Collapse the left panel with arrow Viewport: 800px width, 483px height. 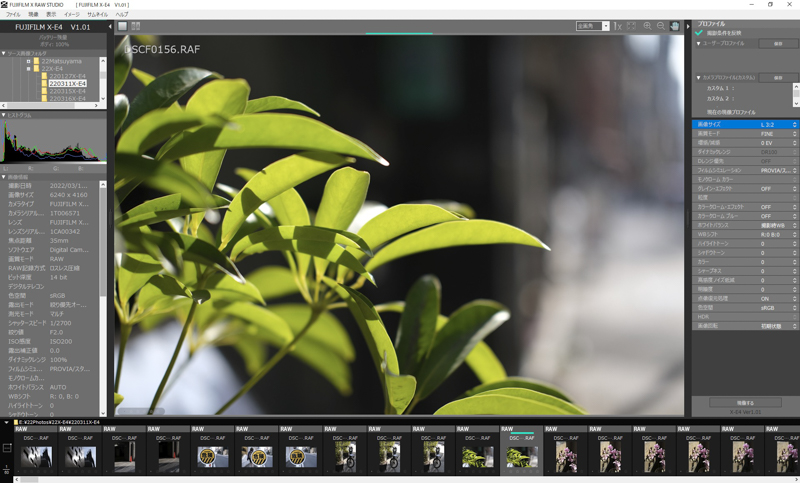pos(110,27)
